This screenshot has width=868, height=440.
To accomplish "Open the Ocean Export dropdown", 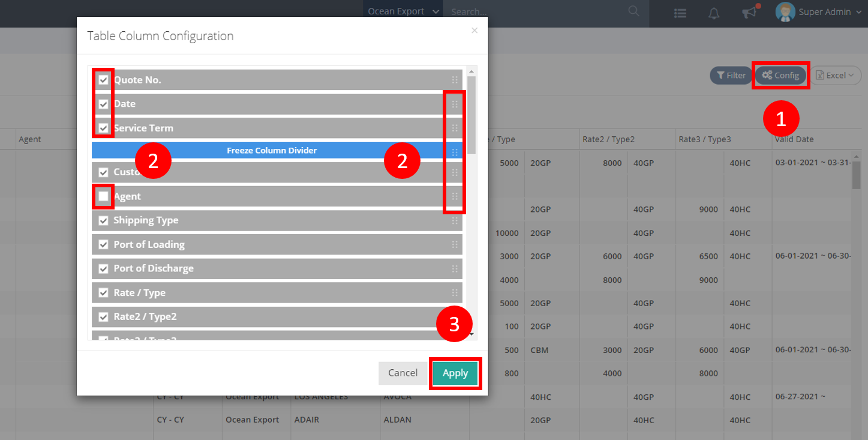I will point(402,11).
